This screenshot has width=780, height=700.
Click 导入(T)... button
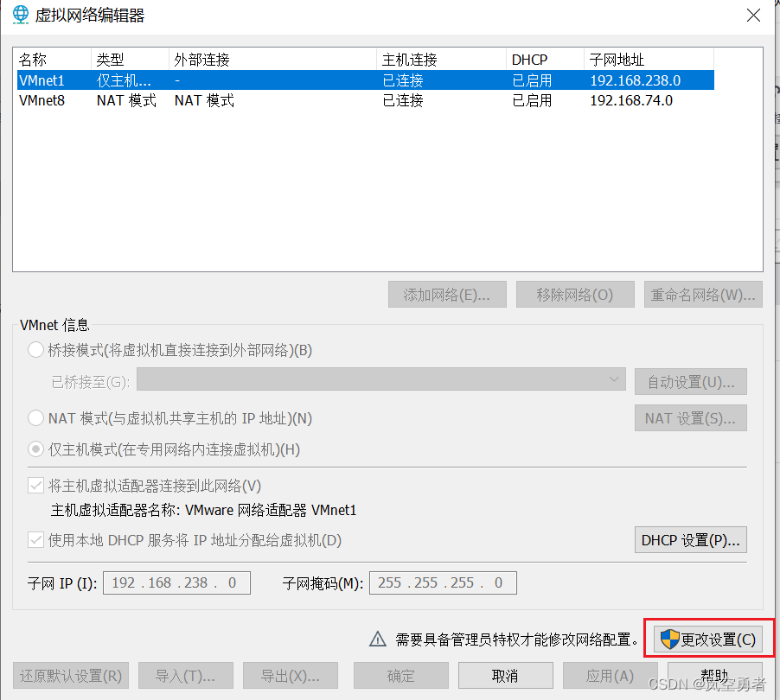pos(186,676)
